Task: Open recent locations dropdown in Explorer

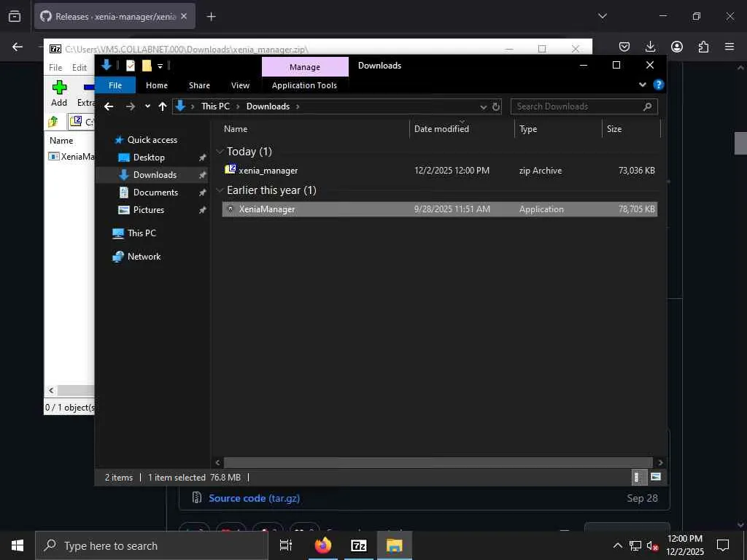Action: click(x=147, y=106)
